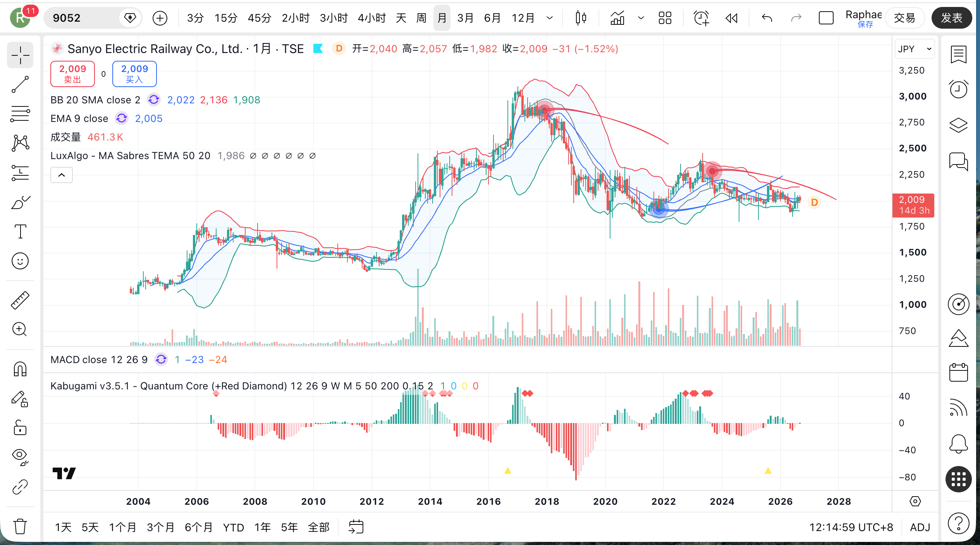Screen dimensions: 980x545
Task: Select the ruler measure tool
Action: click(x=20, y=300)
